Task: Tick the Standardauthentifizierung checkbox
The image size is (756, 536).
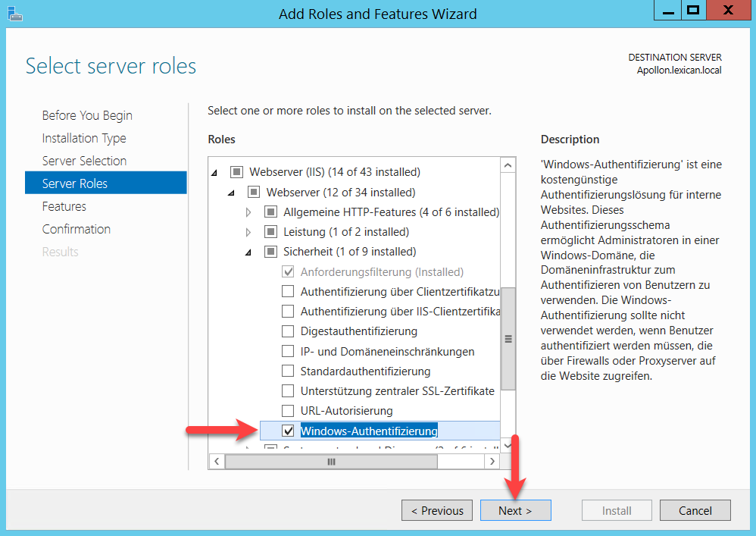Action: point(288,371)
